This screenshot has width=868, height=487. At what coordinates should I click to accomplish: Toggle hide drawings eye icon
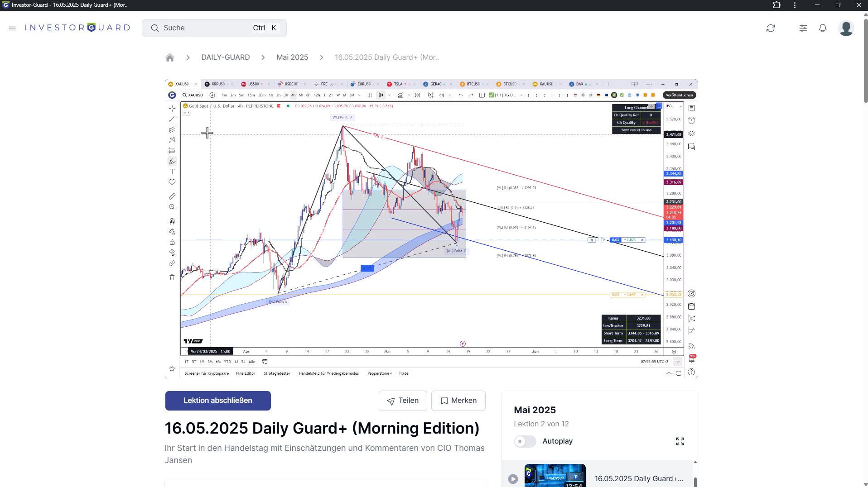pyautogui.click(x=172, y=253)
